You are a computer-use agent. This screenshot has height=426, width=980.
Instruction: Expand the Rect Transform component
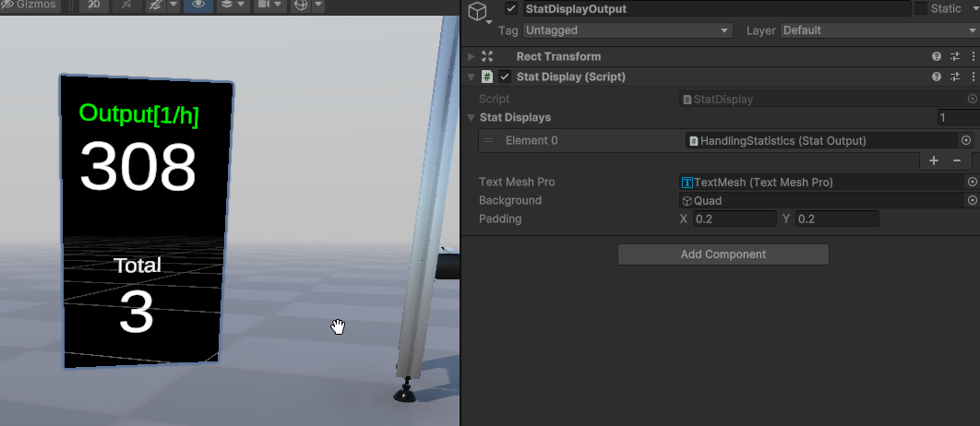click(x=472, y=57)
